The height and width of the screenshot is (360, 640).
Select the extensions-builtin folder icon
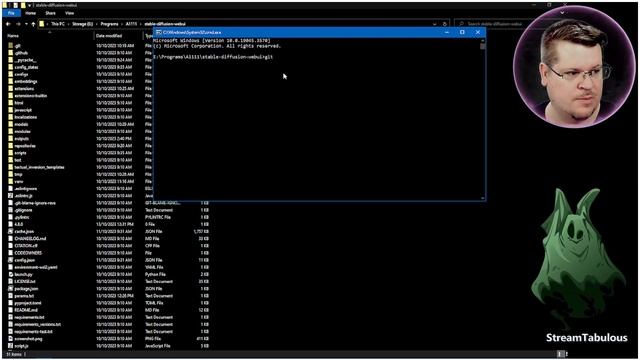pyautogui.click(x=11, y=96)
